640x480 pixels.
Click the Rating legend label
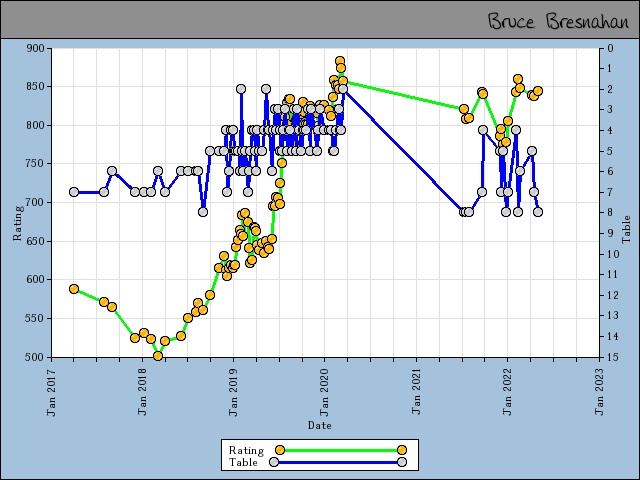pyautogui.click(x=246, y=450)
